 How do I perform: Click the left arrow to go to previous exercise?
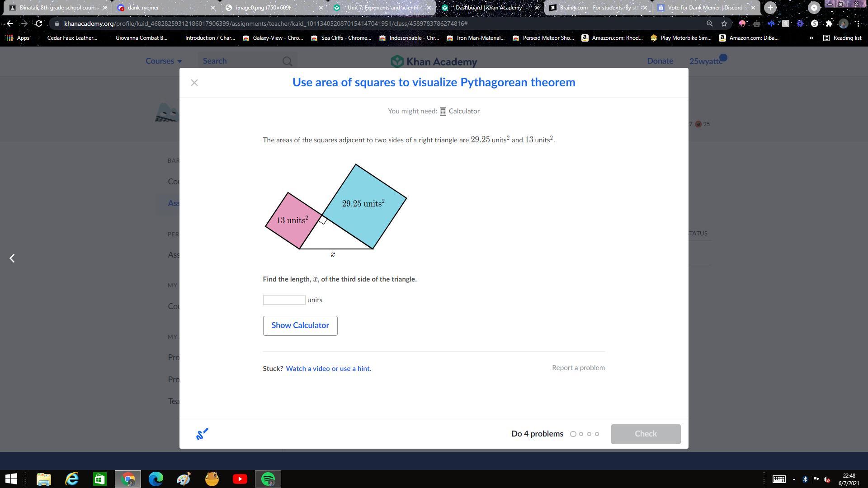point(12,258)
